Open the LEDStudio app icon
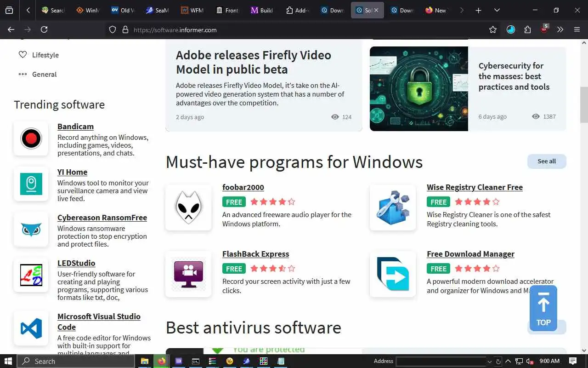This screenshot has width=588, height=368. (31, 275)
